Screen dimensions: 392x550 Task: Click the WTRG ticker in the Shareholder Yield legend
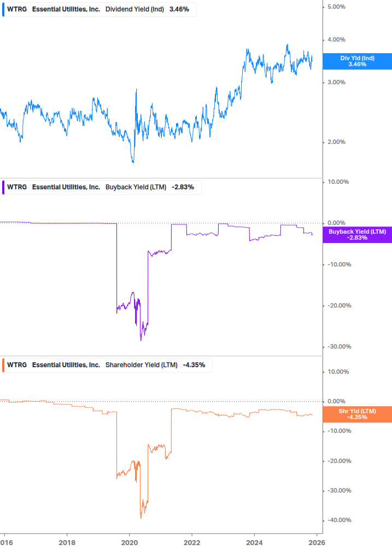(x=17, y=365)
